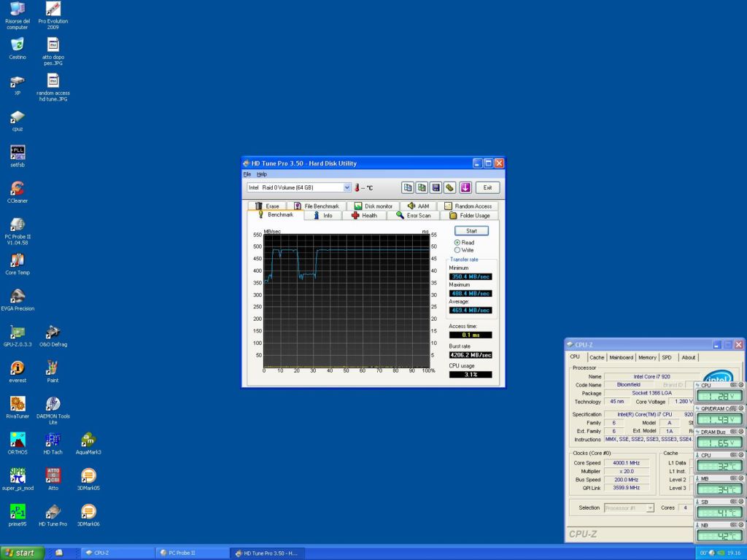Switch to PC Probe II taskbar button
This screenshot has height=560, width=747.
click(x=192, y=553)
